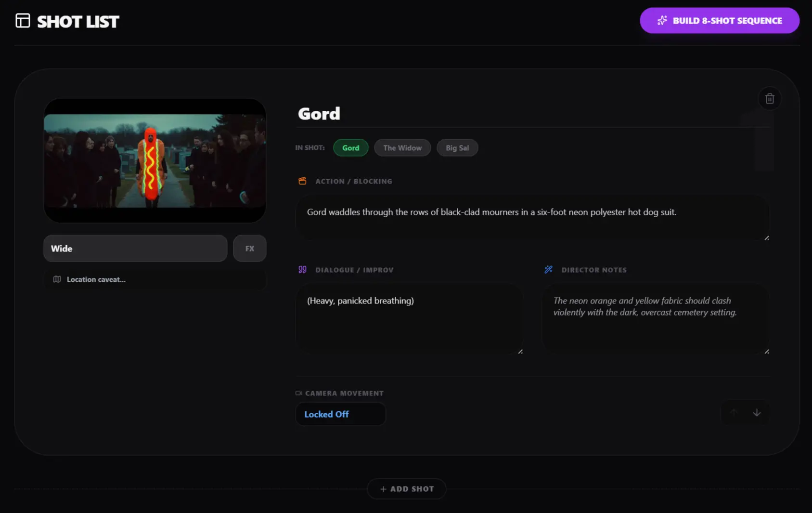Click the Director Notes magic wand icon
The height and width of the screenshot is (513, 812).
point(548,270)
